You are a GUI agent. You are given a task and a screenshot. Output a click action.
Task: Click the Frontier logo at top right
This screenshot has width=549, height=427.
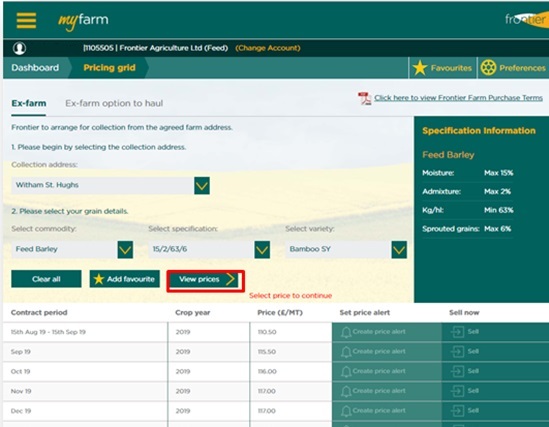coord(527,19)
